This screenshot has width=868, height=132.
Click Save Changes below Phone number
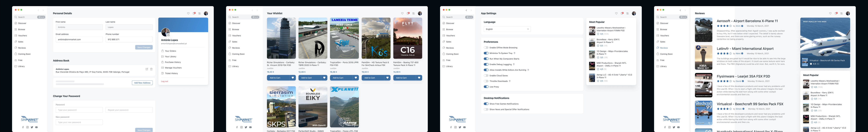[144, 47]
